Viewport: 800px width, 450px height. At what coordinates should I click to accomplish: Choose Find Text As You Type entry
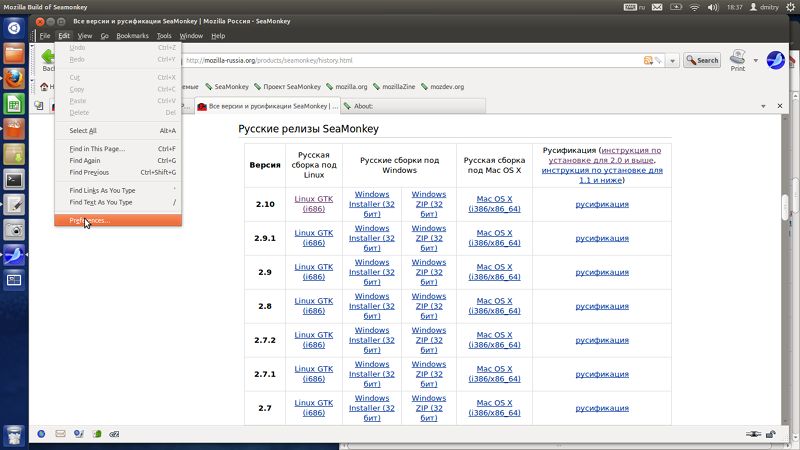(118, 203)
